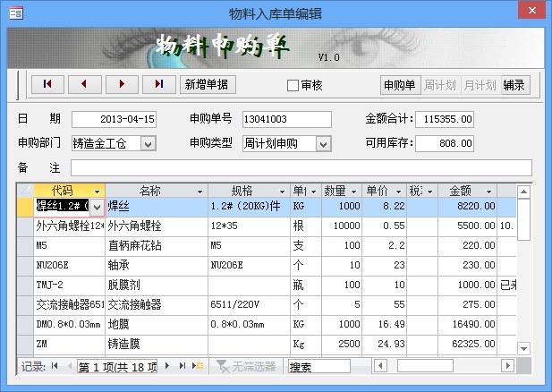Click the 可用库存 field 808.00

(x=445, y=143)
